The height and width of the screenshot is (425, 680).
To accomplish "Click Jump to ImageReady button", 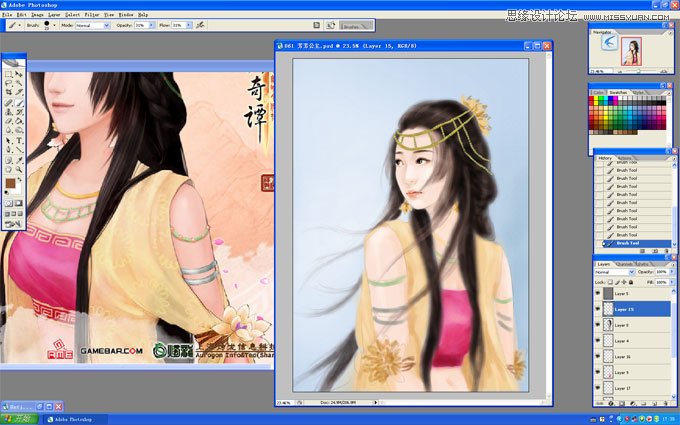I will pos(13,223).
